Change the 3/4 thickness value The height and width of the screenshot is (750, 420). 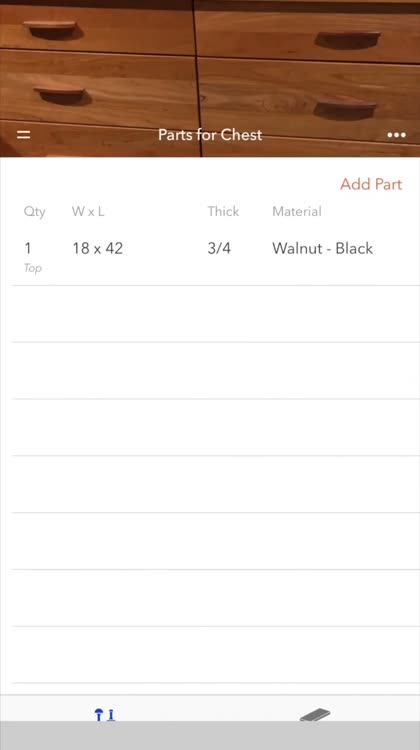click(219, 248)
